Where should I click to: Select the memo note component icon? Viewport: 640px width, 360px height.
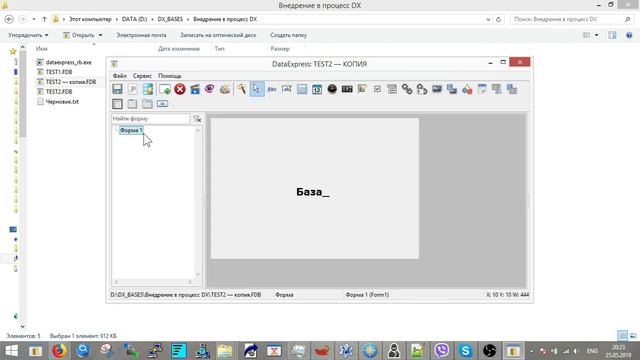[362, 89]
